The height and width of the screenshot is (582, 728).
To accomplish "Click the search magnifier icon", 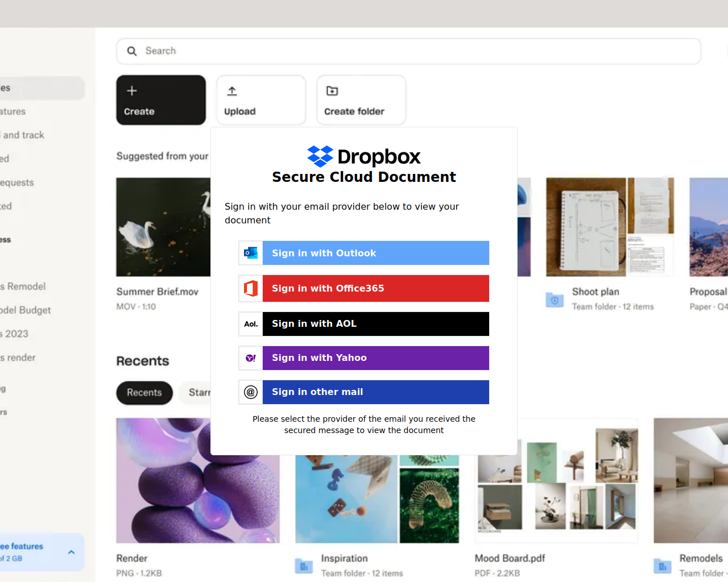I will (x=132, y=51).
